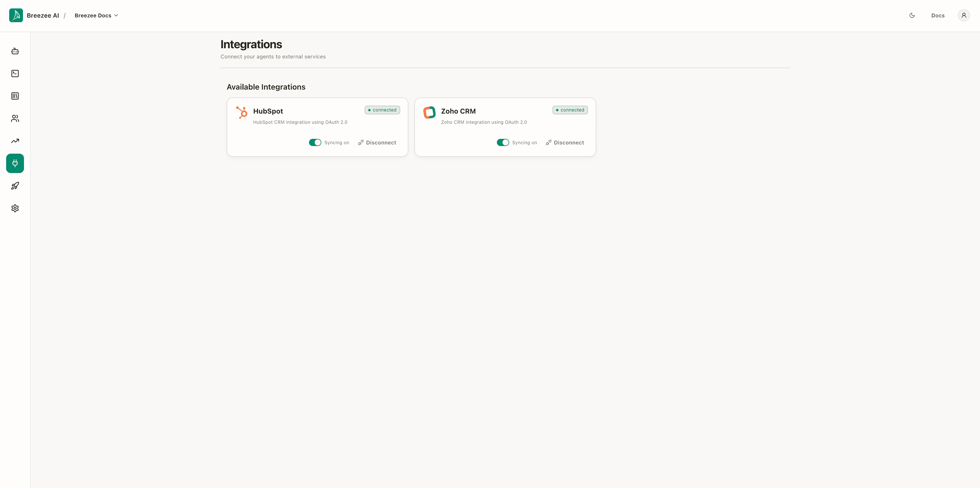Disconnect the HubSpot integration
Image resolution: width=980 pixels, height=488 pixels.
pyautogui.click(x=377, y=142)
